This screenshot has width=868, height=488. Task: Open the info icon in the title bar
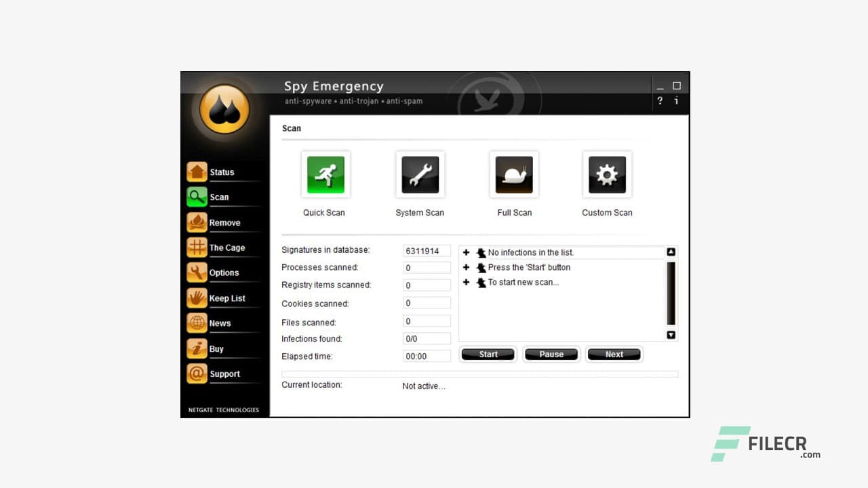pyautogui.click(x=676, y=100)
